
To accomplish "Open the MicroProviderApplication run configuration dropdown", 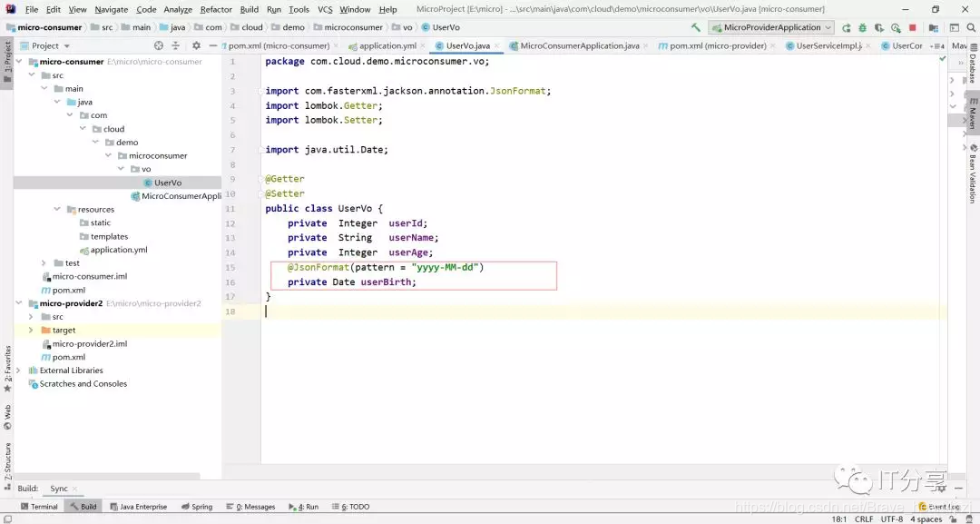I will tap(771, 27).
